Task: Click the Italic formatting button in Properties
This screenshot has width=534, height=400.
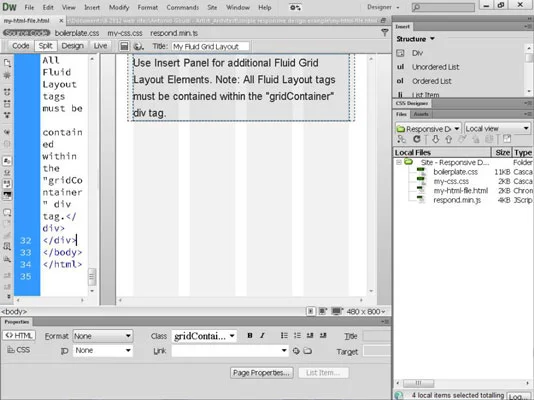Action: [x=263, y=336]
